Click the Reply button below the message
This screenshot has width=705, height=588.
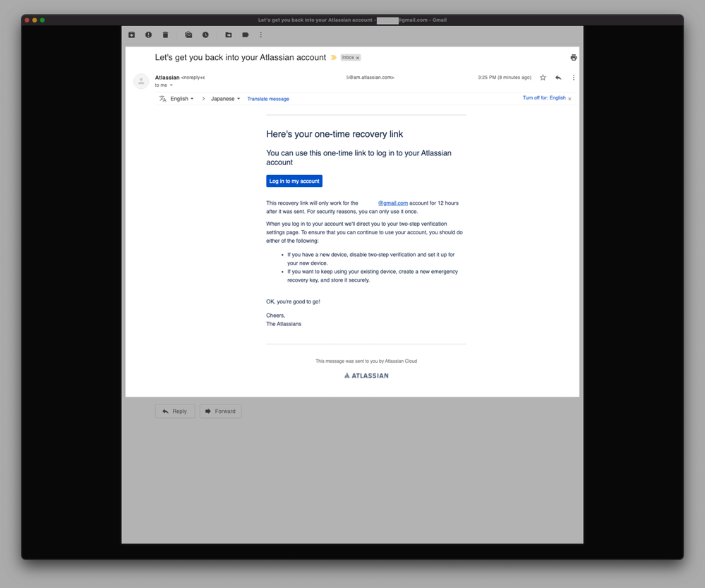coord(175,412)
